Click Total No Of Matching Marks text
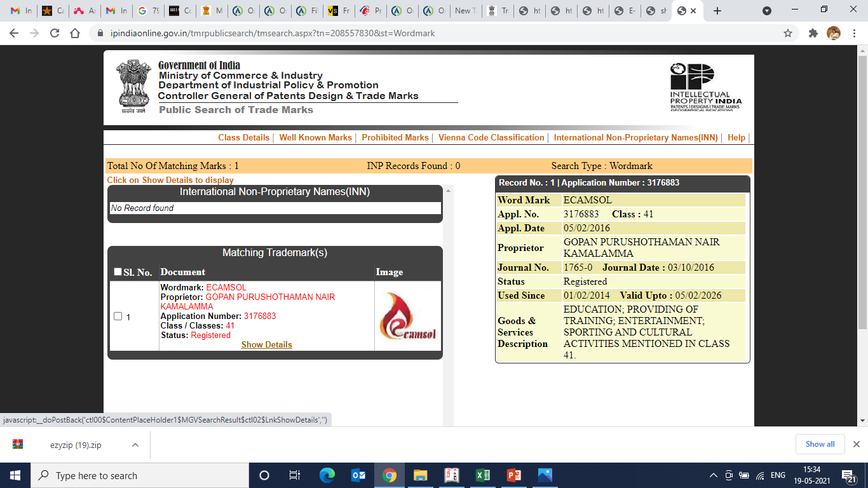Viewport: 868px width, 488px height. point(173,166)
